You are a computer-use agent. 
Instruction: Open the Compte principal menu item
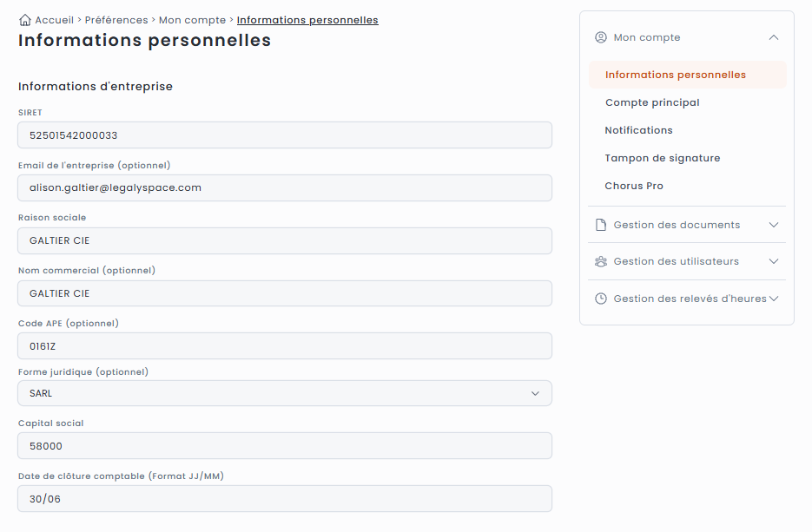coord(652,102)
